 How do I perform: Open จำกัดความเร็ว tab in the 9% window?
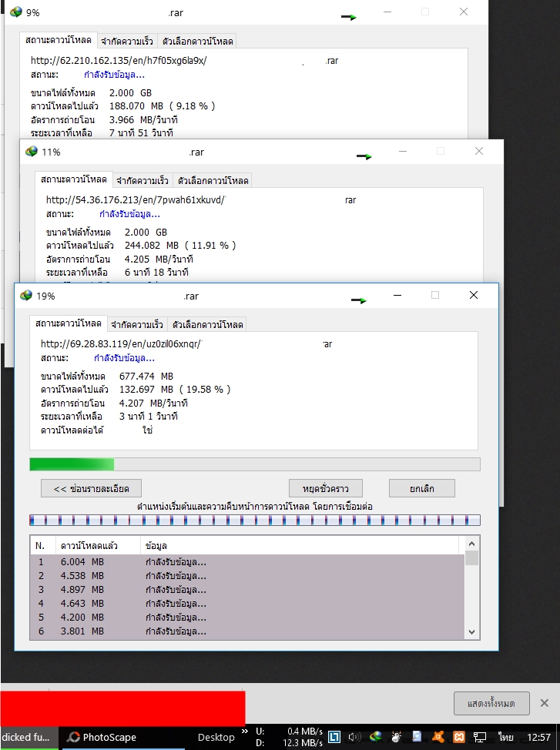pos(127,42)
